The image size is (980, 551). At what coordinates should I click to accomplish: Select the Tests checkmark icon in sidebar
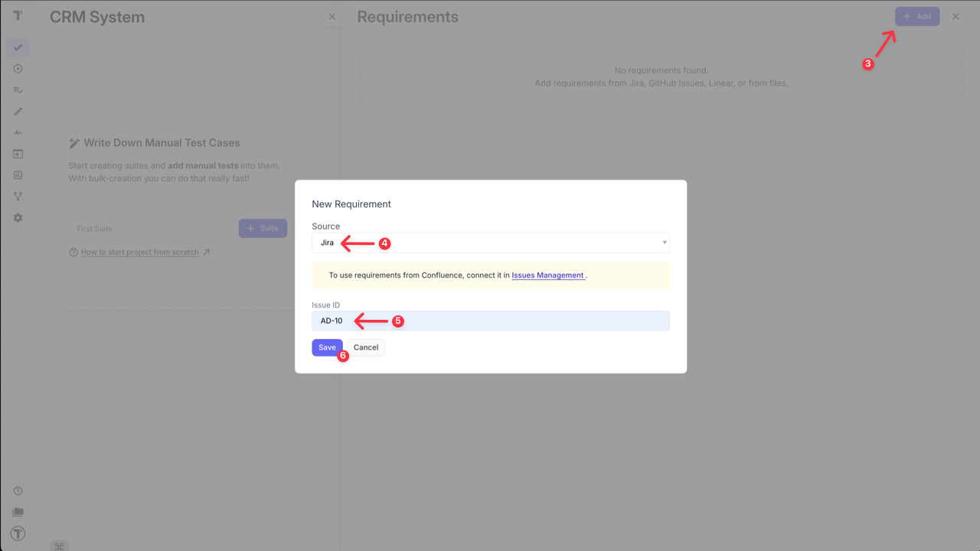(18, 47)
